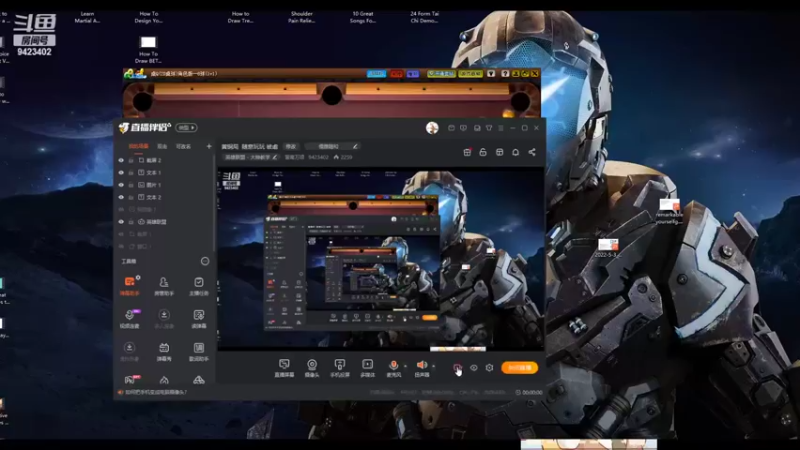Hide the Image 1 source layer
The image size is (800, 450).
[121, 185]
